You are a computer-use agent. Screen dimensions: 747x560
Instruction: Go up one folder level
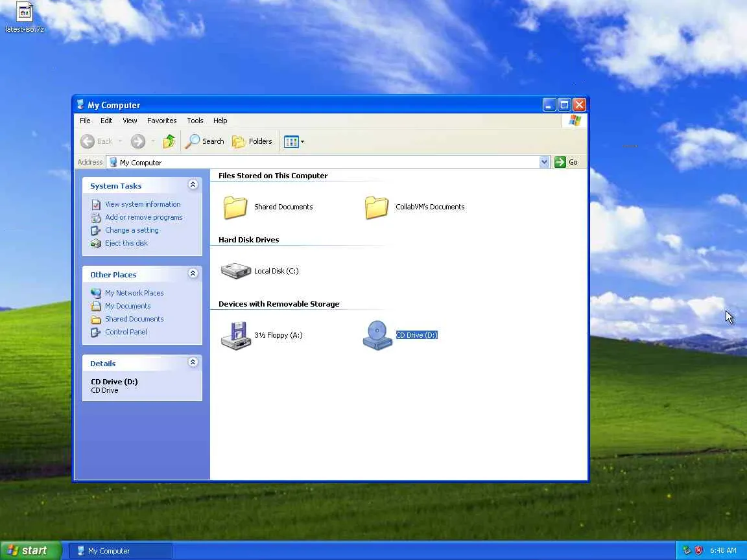click(x=169, y=141)
